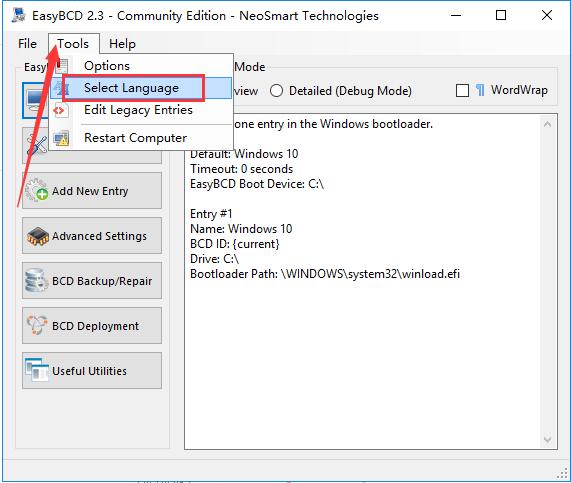This screenshot has height=483, width=571.
Task: Click the Edit Legacy Entries code icon
Action: pos(59,110)
